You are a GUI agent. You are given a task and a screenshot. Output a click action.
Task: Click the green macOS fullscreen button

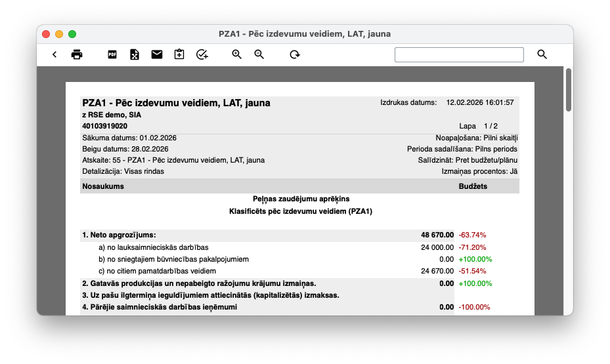click(x=72, y=33)
